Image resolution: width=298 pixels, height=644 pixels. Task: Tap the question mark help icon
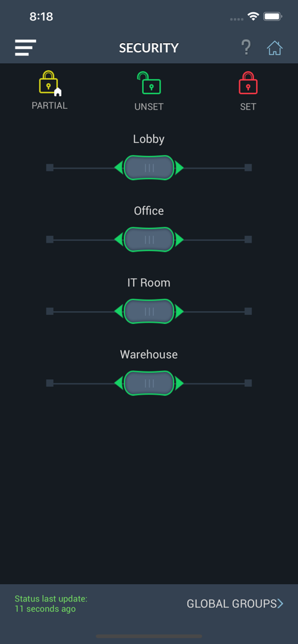pos(246,48)
